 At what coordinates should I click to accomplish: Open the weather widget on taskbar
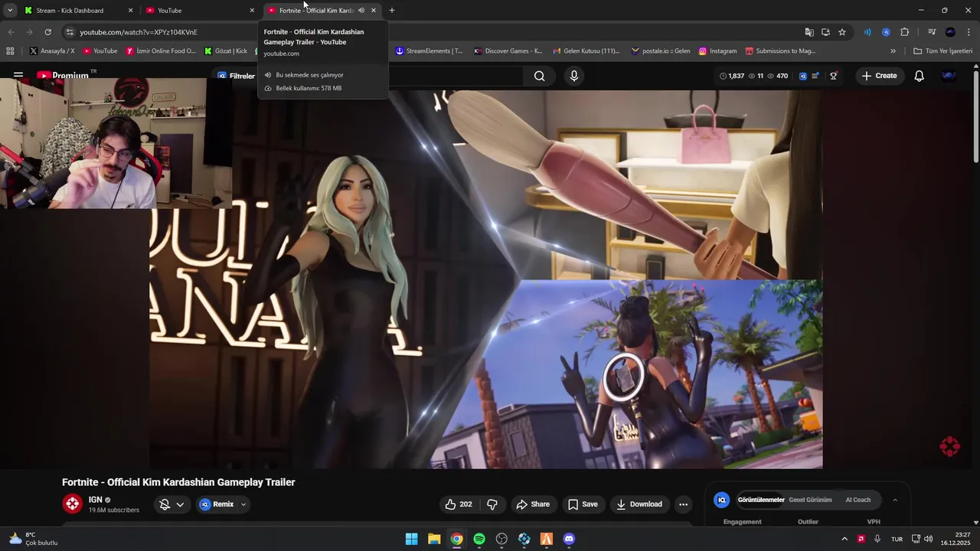click(x=33, y=539)
